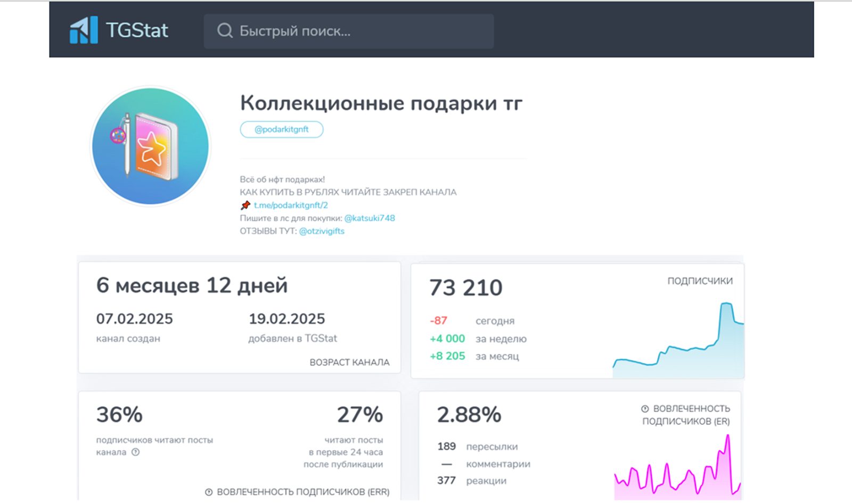Click the pink engagement ER chart

[677, 467]
